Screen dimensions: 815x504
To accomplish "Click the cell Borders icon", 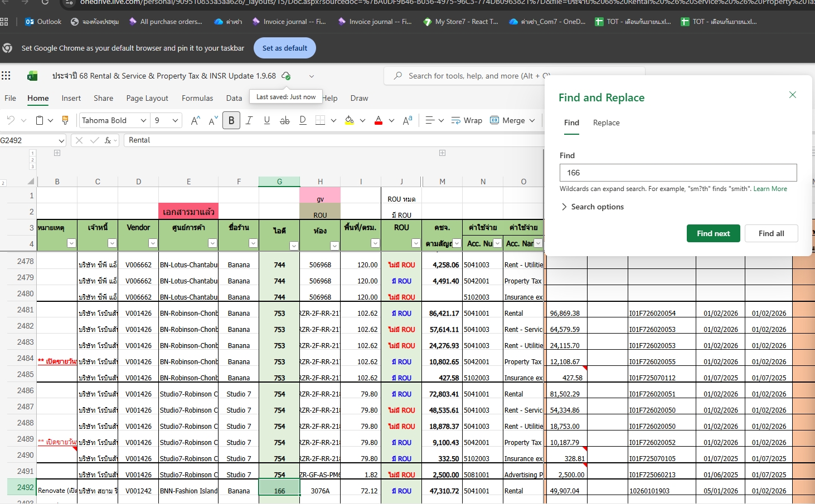I will 321,120.
